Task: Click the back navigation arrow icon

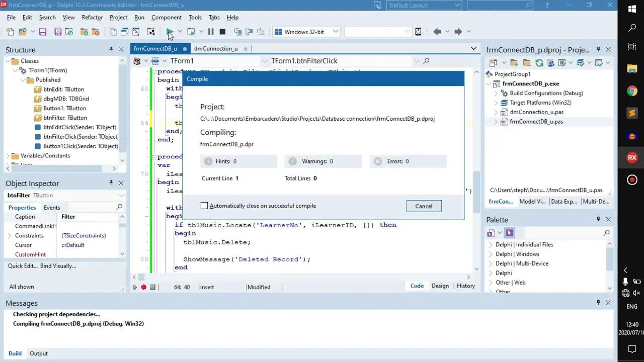Action: point(437,32)
